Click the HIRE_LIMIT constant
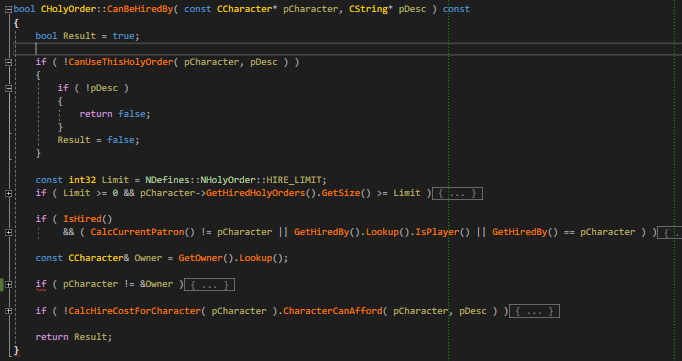The width and height of the screenshot is (682, 361). pyautogui.click(x=294, y=180)
